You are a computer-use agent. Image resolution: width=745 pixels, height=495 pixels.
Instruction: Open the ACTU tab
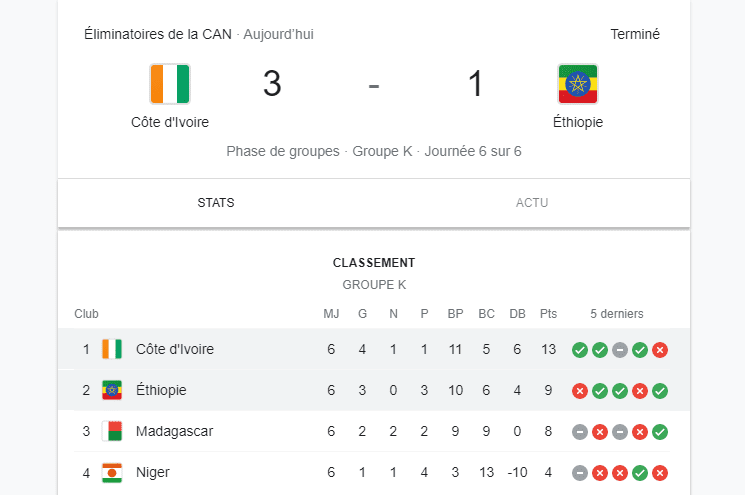pos(532,203)
